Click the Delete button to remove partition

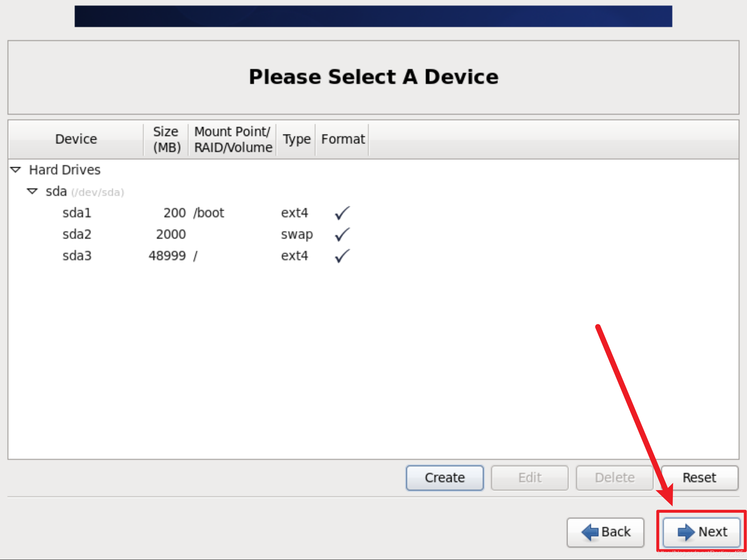tap(614, 477)
